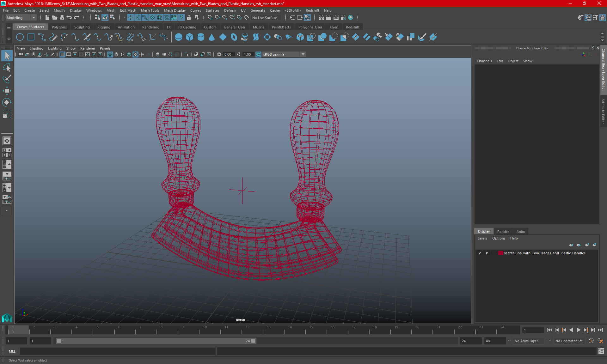Select the Move tool in toolbar
The width and height of the screenshot is (607, 364).
[7, 91]
